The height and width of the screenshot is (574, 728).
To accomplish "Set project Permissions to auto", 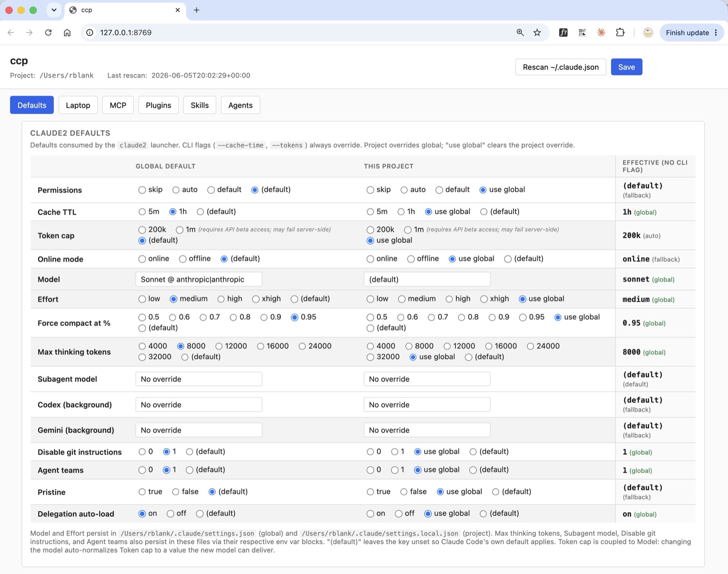I will point(404,190).
